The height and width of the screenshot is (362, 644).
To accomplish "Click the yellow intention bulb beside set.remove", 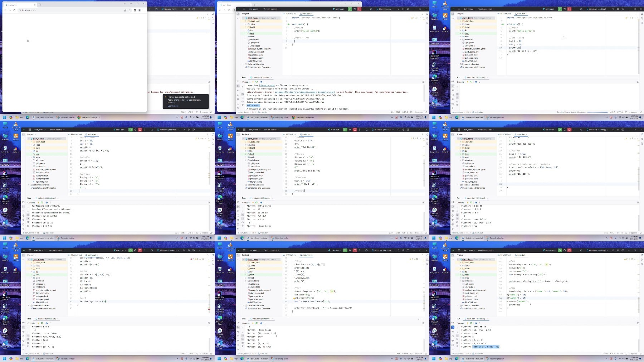I will 294,298.
